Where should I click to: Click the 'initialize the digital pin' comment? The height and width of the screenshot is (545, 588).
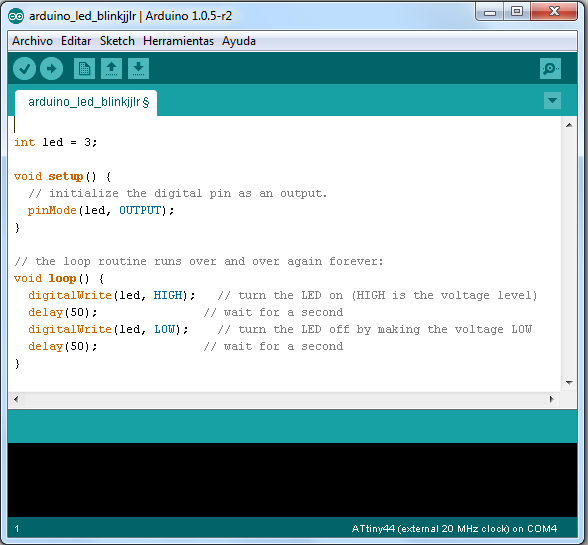coord(178,194)
